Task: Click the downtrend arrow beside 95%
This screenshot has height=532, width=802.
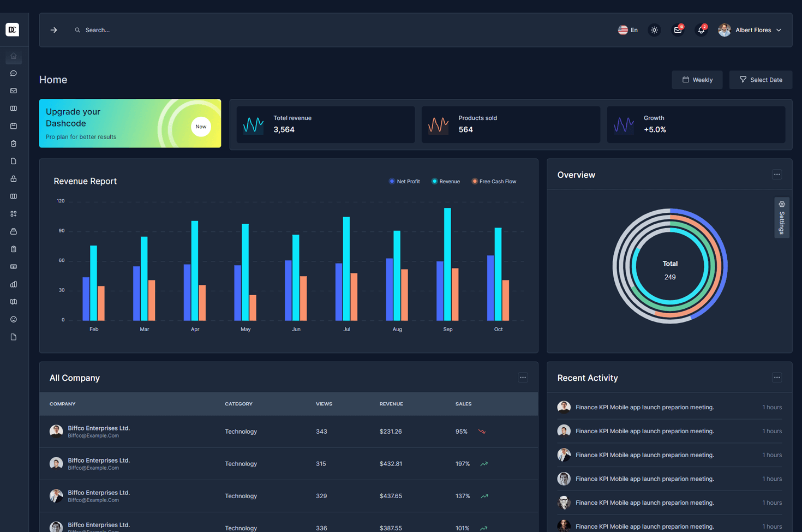Action: [x=482, y=432]
